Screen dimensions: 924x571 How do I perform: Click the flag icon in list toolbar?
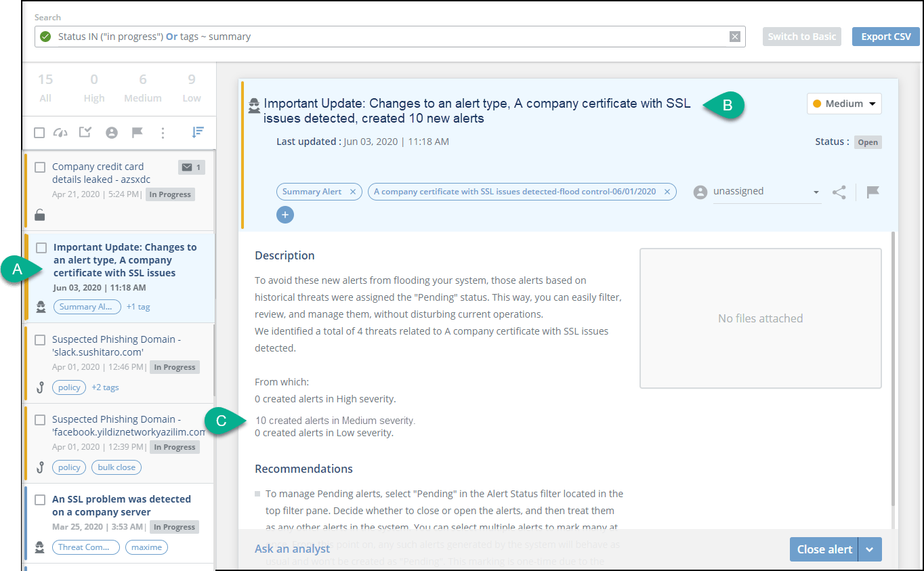(138, 133)
